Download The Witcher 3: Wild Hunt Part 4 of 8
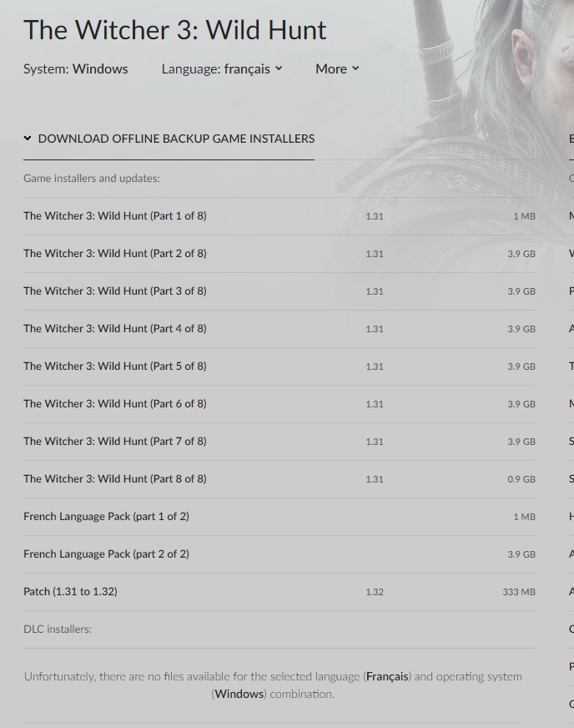The height and width of the screenshot is (728, 574). (x=279, y=329)
